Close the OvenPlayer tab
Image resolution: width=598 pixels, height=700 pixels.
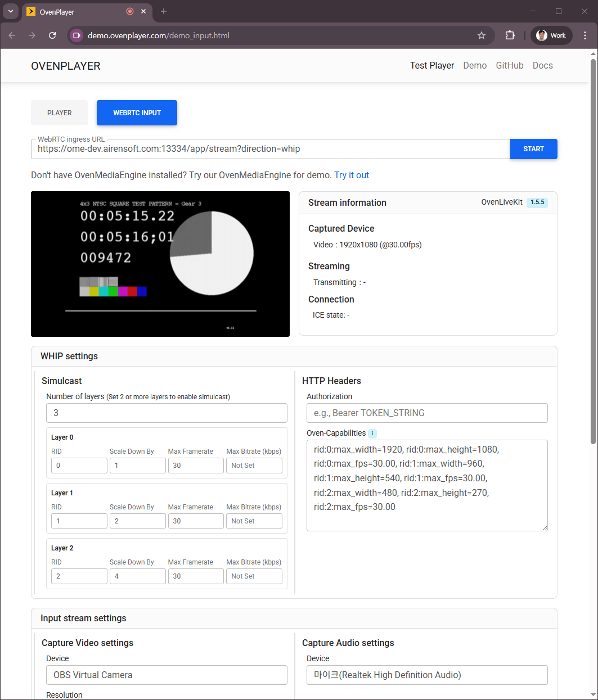(143, 11)
